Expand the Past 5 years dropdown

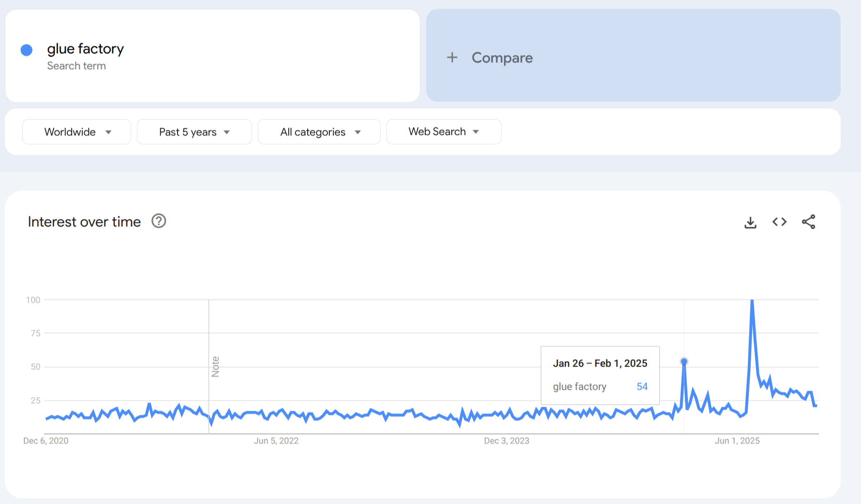tap(194, 132)
